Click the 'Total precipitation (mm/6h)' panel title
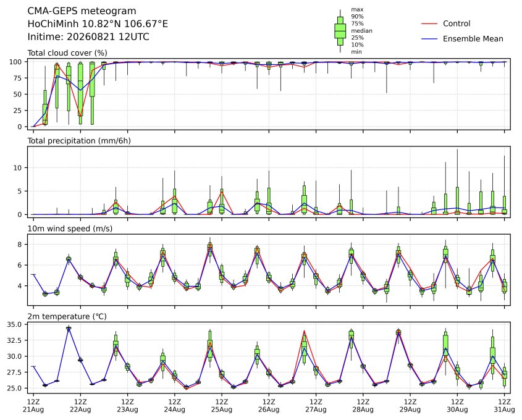The image size is (522, 420). 79,141
